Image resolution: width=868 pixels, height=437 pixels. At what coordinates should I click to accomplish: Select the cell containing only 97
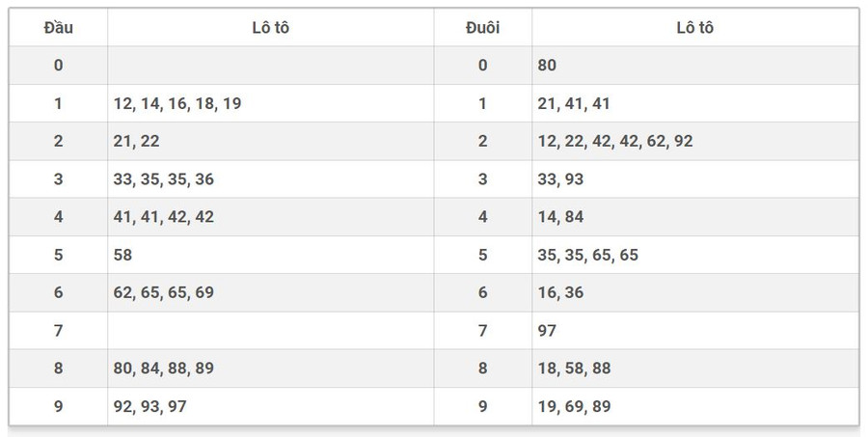pyautogui.click(x=547, y=331)
